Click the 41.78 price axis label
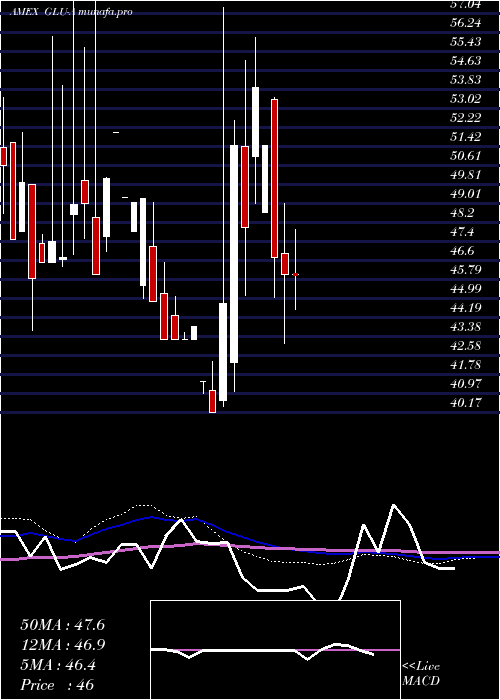The width and height of the screenshot is (500, 700). pyautogui.click(x=465, y=364)
